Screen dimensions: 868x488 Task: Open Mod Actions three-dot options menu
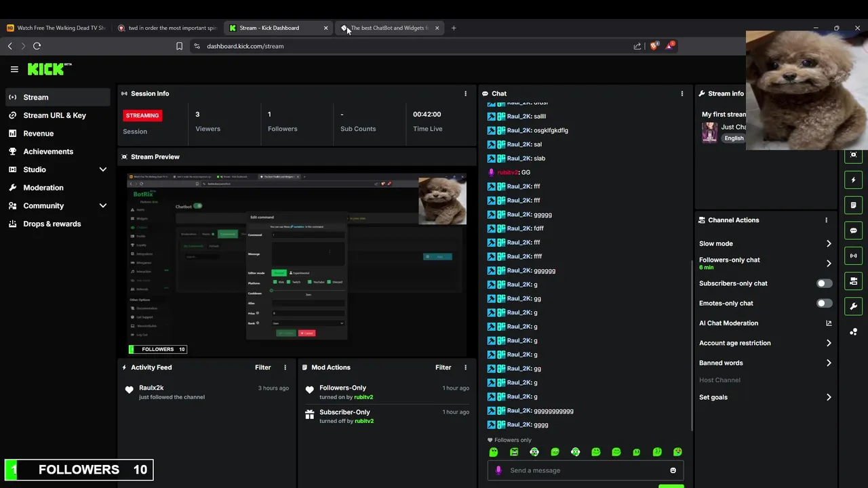point(465,367)
